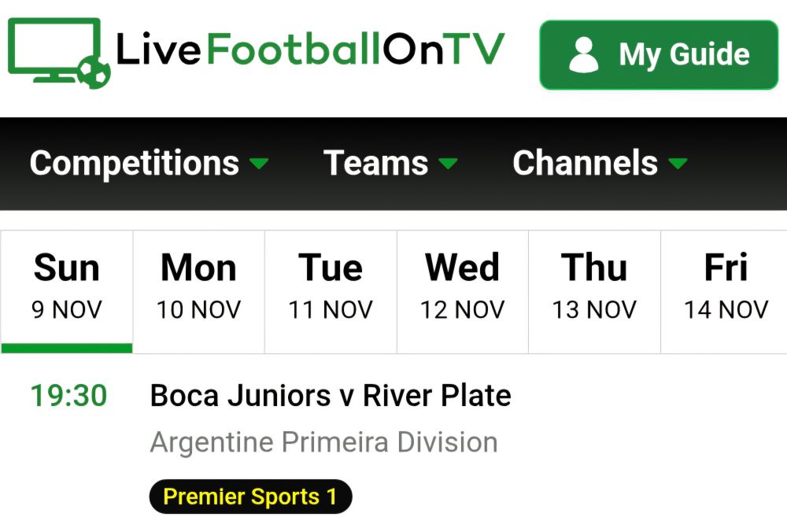Screen dimensions: 787x532
Task: Click the 19:30 kick-off time
Action: point(68,395)
